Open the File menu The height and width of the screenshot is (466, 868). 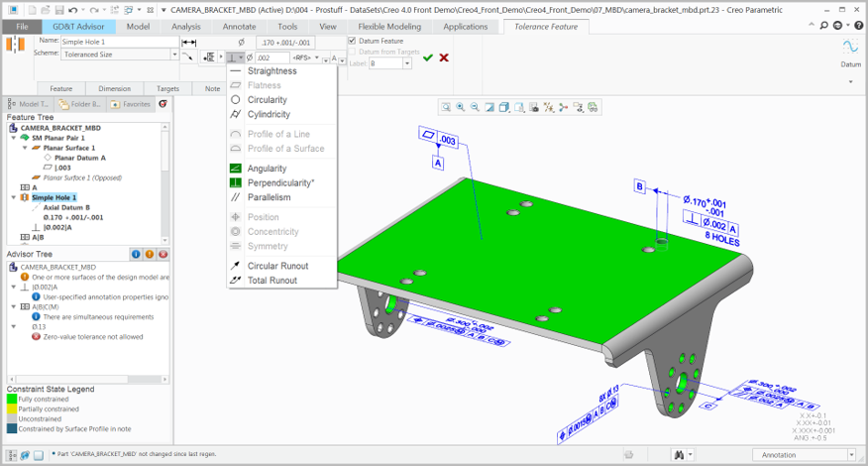click(x=22, y=27)
